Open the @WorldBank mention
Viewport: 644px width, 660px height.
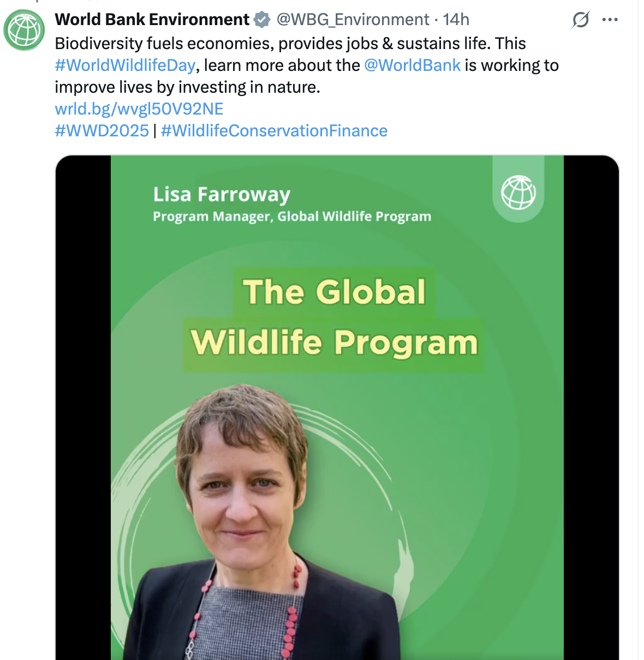[x=412, y=65]
